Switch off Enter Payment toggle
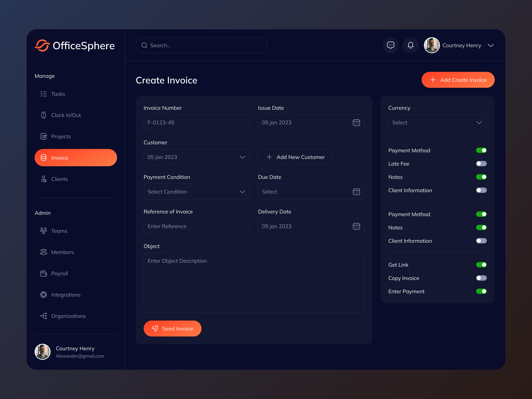Viewport: 532px width, 399px height. tap(481, 291)
